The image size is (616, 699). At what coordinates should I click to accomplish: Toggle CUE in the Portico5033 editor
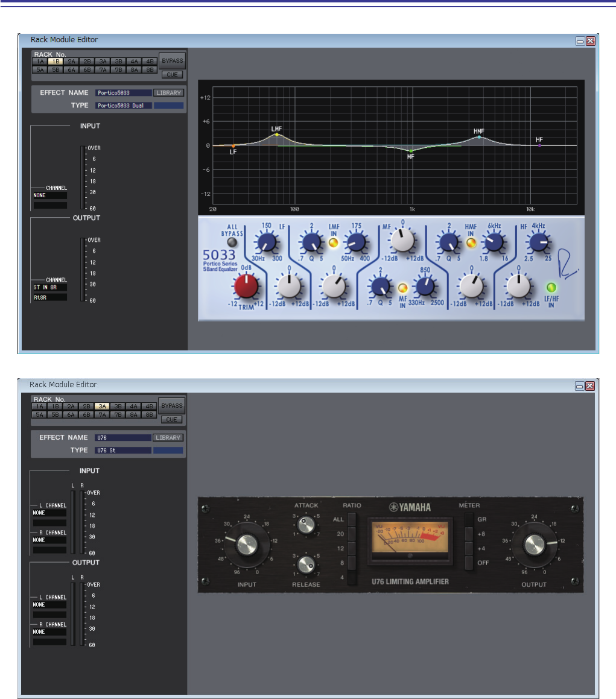[172, 74]
